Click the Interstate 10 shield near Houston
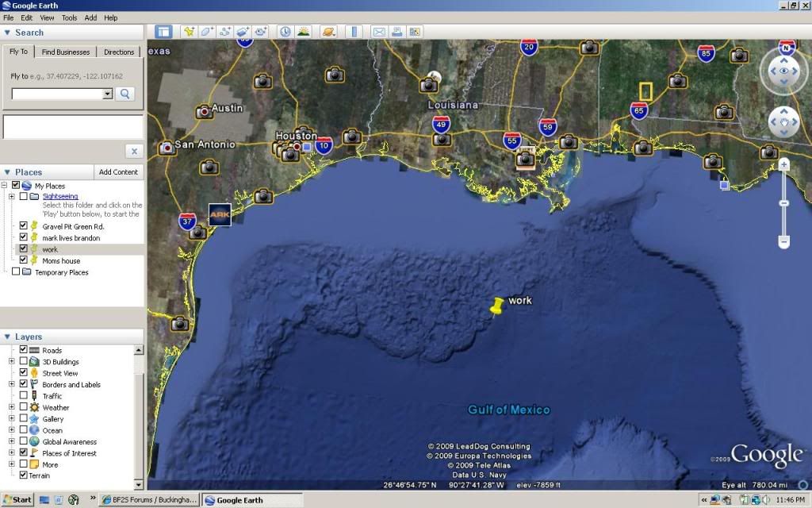Screen dimensions: 812x508 tap(324, 145)
